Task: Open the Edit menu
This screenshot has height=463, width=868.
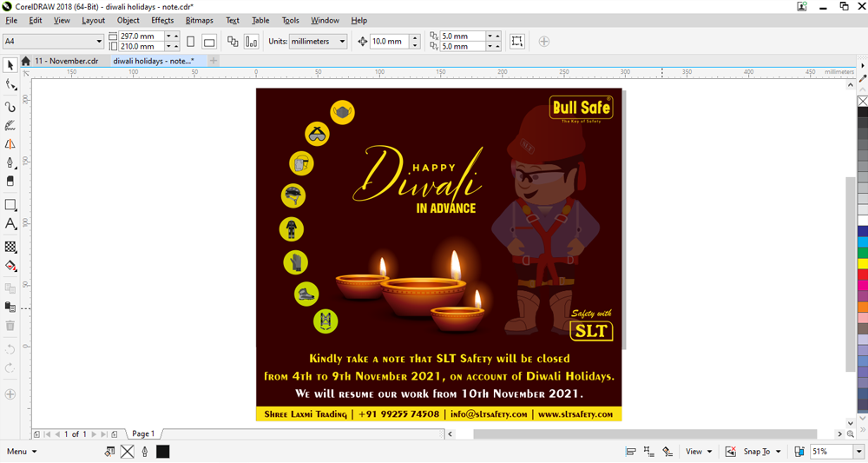Action: (x=36, y=21)
